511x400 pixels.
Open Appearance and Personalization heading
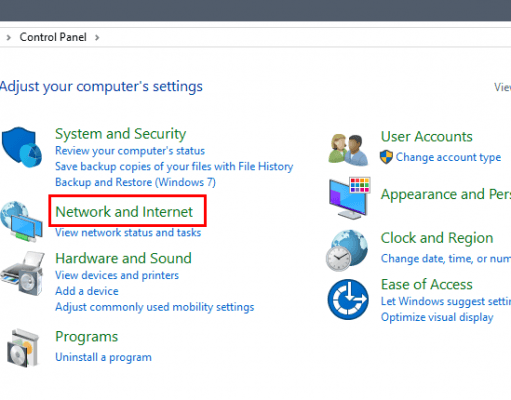click(446, 194)
